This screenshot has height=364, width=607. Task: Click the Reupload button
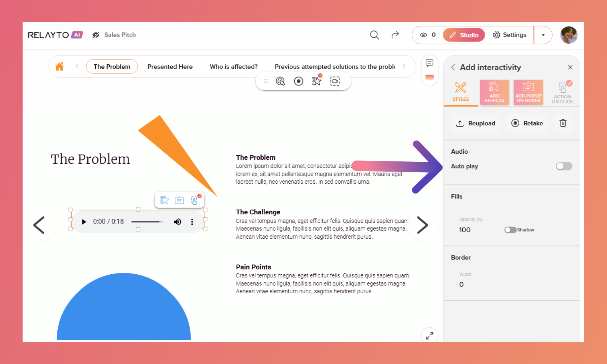475,123
